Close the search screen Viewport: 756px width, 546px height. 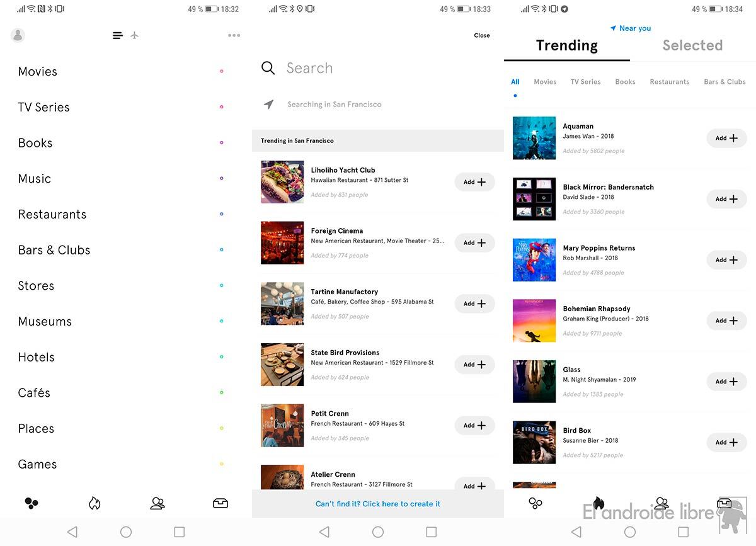pyautogui.click(x=482, y=35)
